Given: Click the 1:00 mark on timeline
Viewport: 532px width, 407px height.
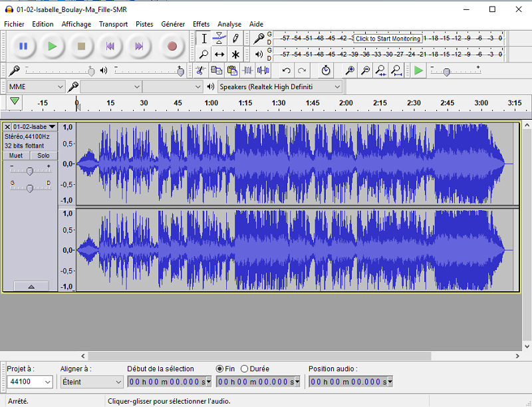Looking at the screenshot, I should (211, 103).
